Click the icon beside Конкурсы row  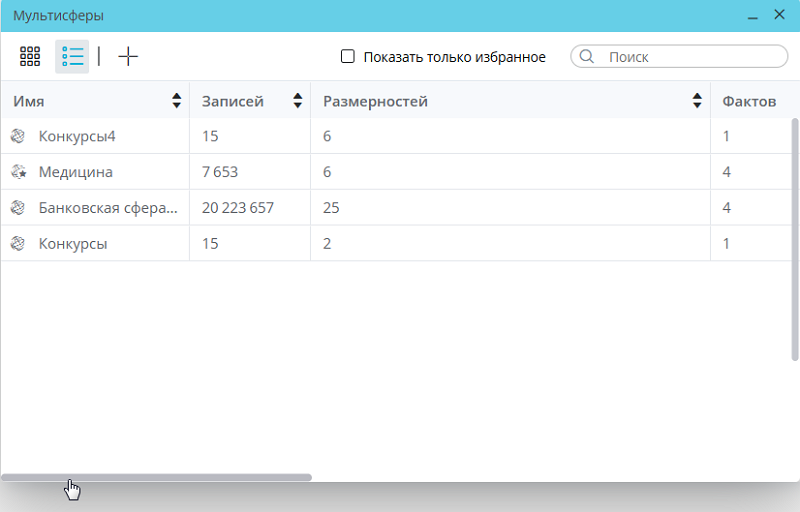point(17,243)
